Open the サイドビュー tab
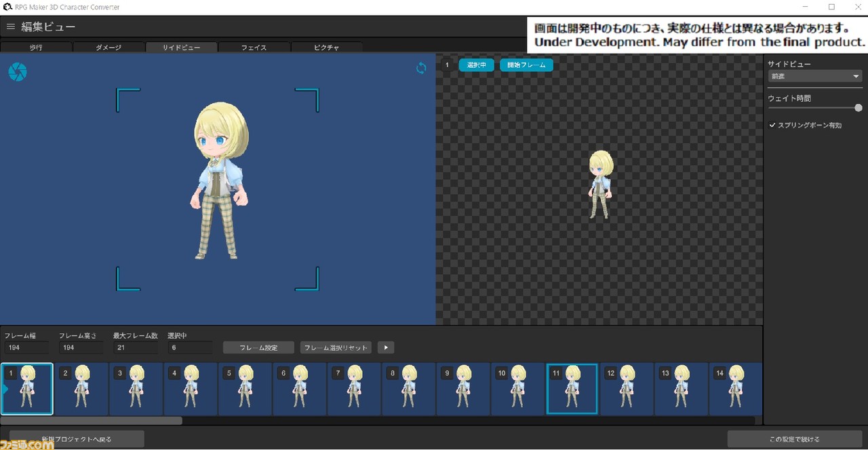Image resolution: width=868 pixels, height=450 pixels. coord(182,48)
